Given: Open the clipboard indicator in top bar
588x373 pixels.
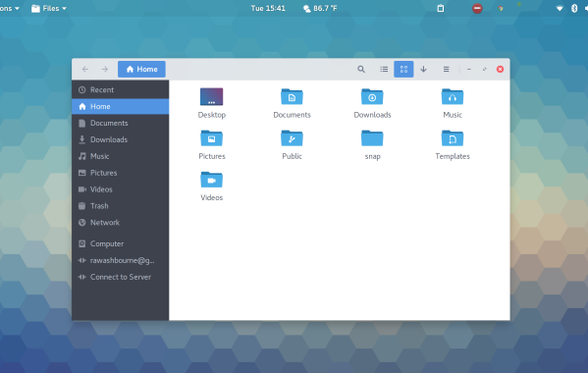Looking at the screenshot, I should coord(441,8).
